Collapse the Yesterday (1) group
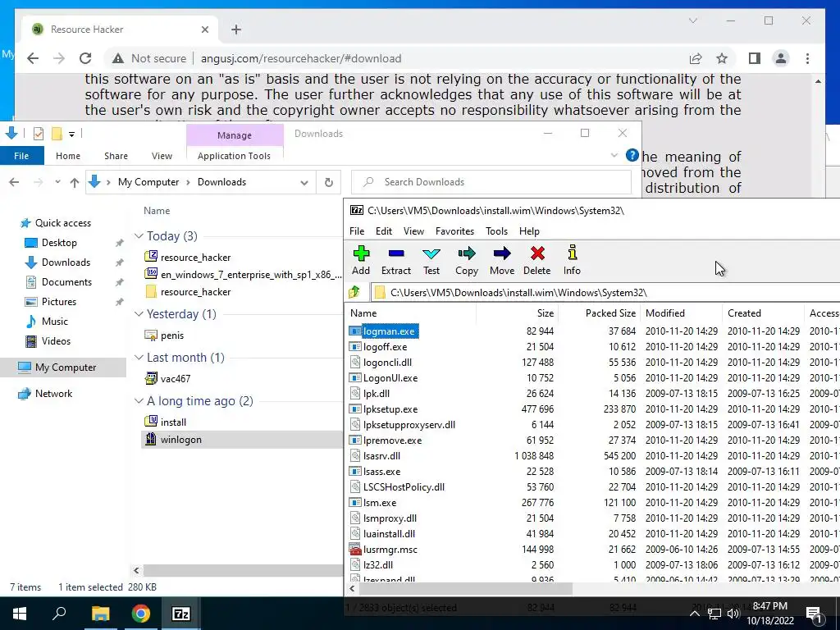Screen dimensions: 840x630 tap(139, 313)
